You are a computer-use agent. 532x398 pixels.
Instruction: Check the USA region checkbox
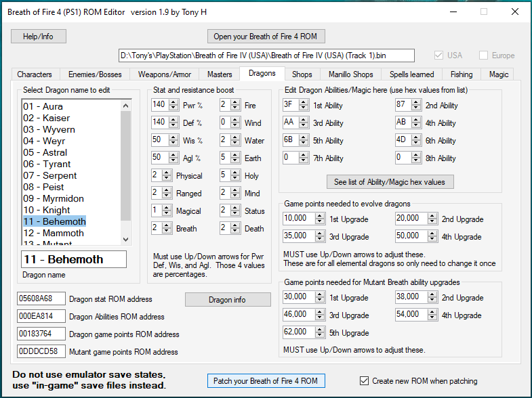pos(439,56)
